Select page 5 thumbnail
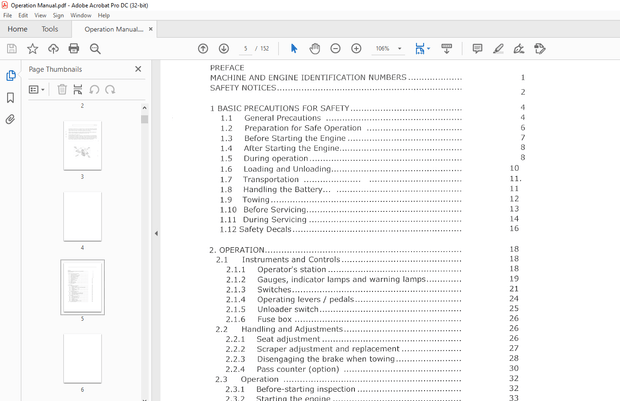This screenshot has height=401, width=620. click(x=82, y=287)
